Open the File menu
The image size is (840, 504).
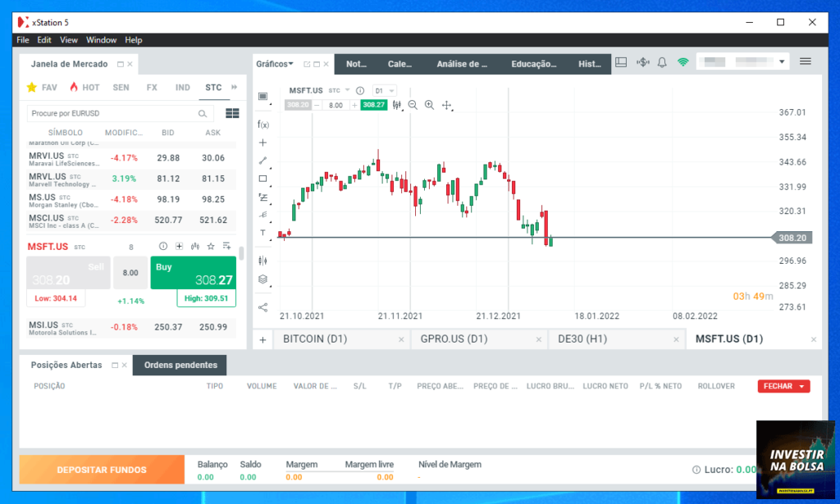pyautogui.click(x=22, y=40)
